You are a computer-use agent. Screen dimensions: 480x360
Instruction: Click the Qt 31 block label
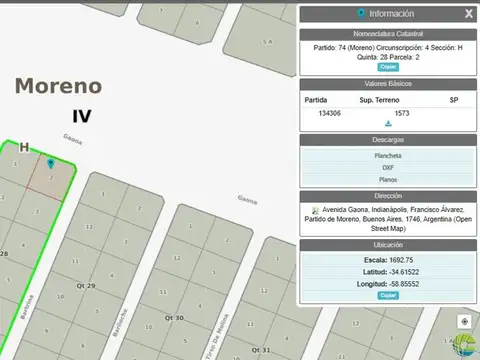(261, 350)
